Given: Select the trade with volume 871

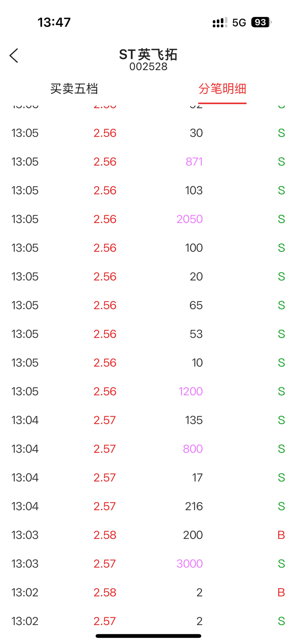Looking at the screenshot, I should [148, 162].
